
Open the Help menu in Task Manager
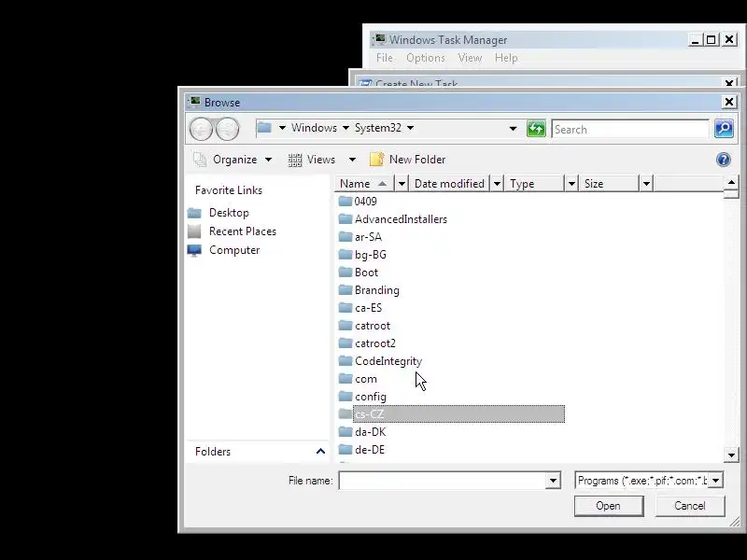pos(506,58)
